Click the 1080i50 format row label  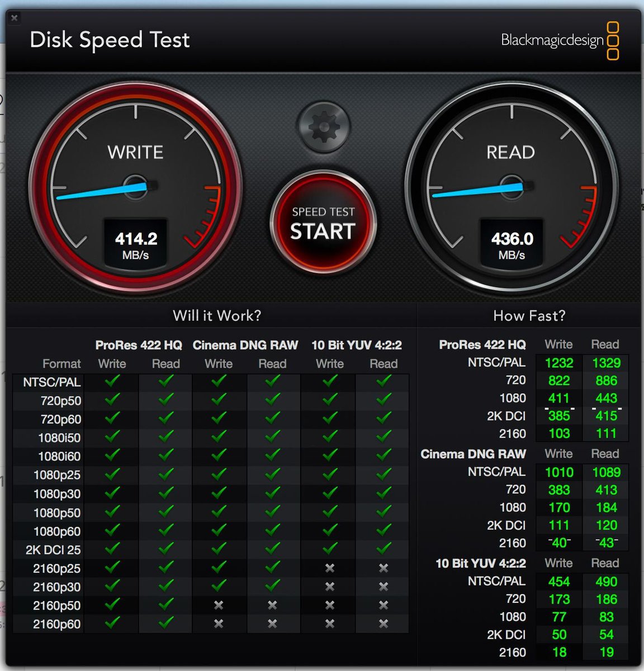59,438
